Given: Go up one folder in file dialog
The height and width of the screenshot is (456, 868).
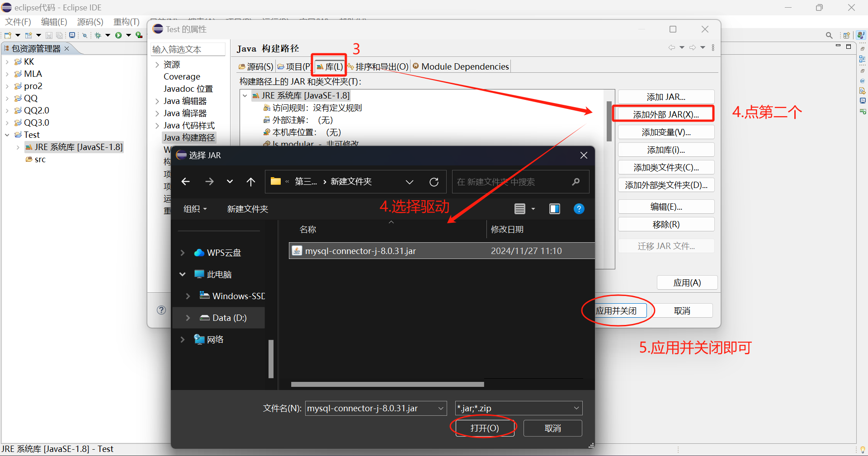Looking at the screenshot, I should [251, 182].
